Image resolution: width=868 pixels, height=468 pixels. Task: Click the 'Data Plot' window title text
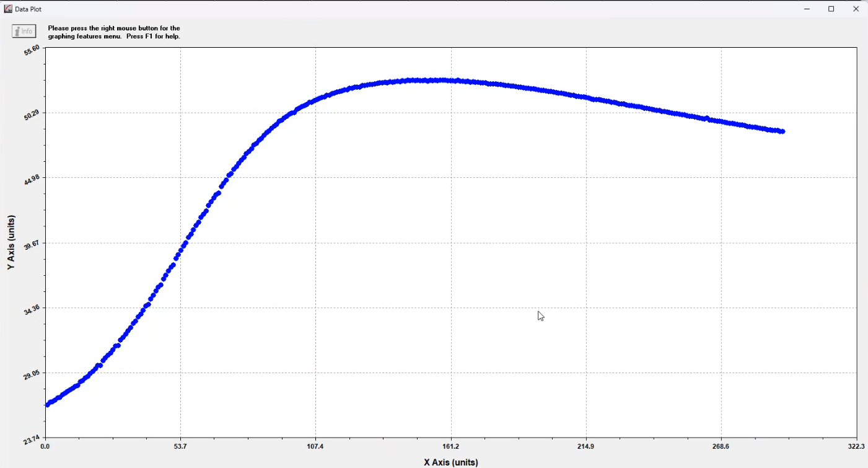click(x=28, y=9)
